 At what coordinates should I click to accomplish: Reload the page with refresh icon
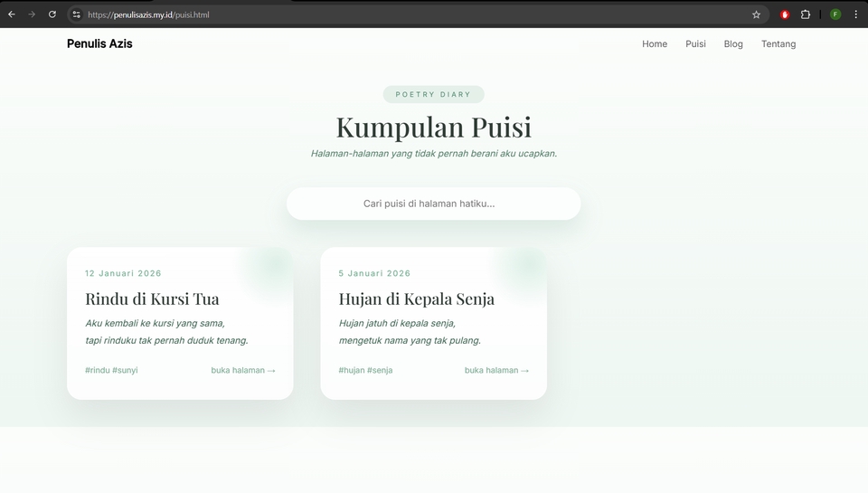pos(52,14)
